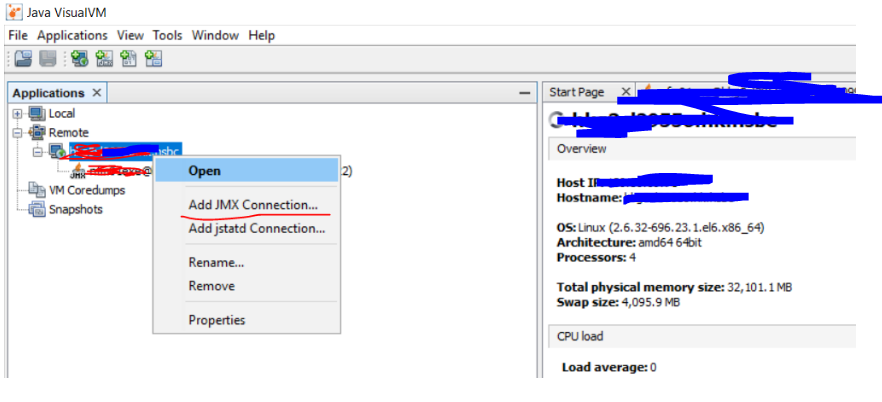This screenshot has height=402, width=882.
Task: Open the Applications menu
Action: point(73,35)
